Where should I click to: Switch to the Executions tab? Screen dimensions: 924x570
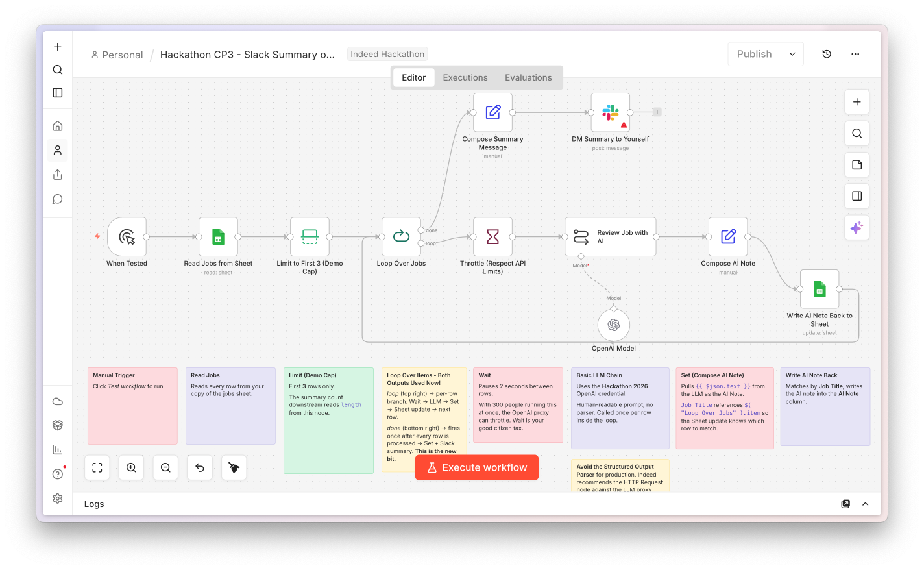[465, 77]
